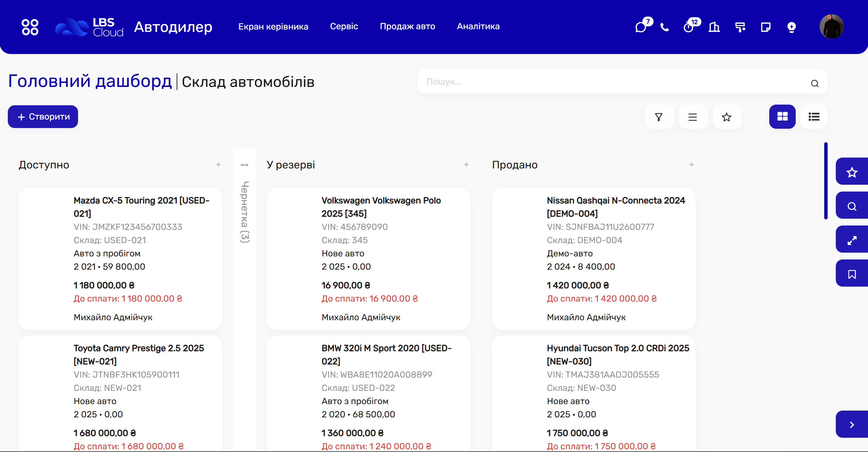Open the Nissan Qashqai N-Connecta 2024 card

click(594, 259)
